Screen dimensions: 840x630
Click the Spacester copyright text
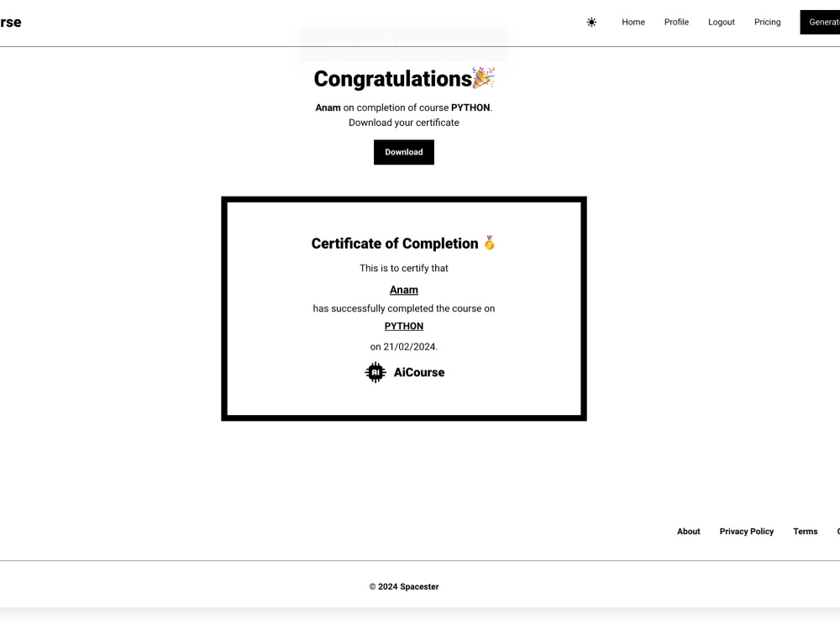pos(404,586)
